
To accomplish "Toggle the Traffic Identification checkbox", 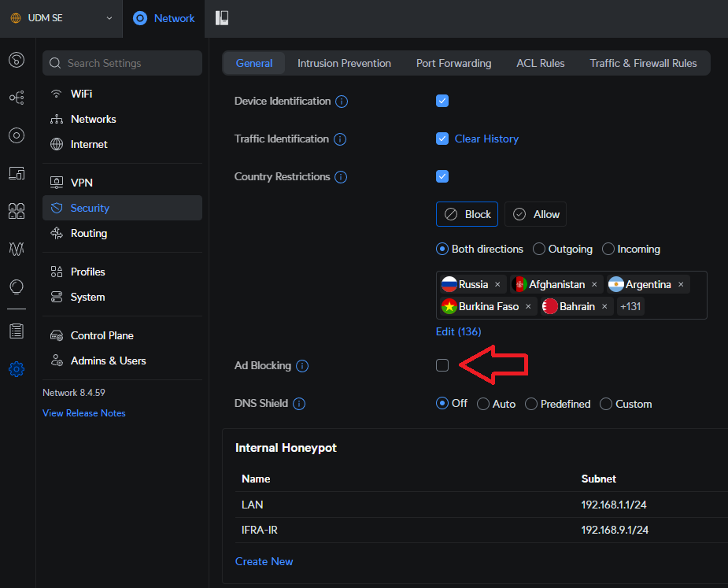I will (x=442, y=139).
